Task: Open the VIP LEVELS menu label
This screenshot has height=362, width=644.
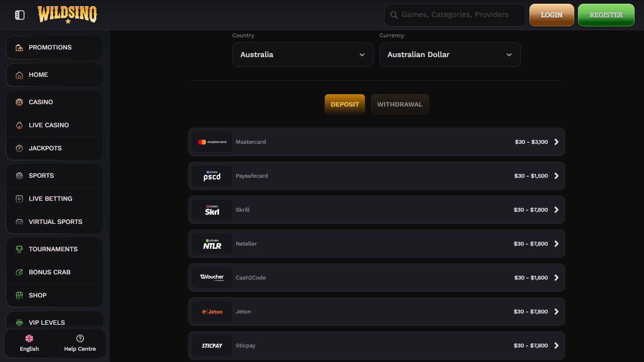Action: tap(47, 323)
